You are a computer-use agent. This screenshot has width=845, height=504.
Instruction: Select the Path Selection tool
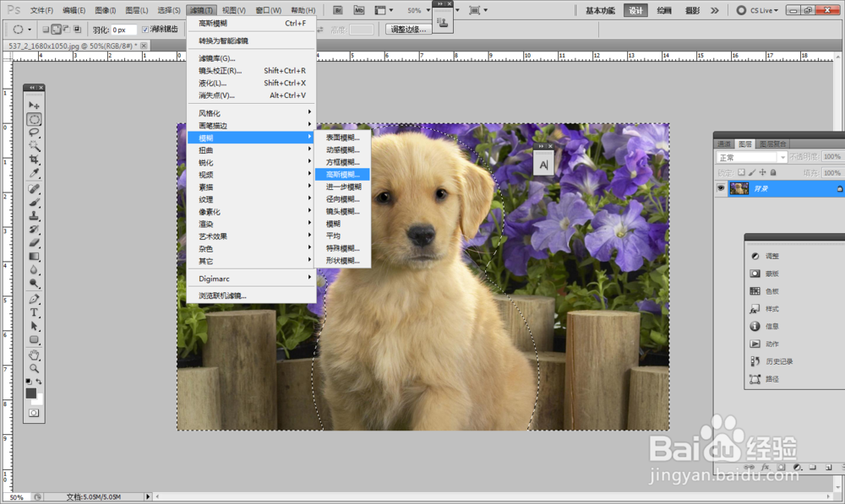(x=34, y=327)
